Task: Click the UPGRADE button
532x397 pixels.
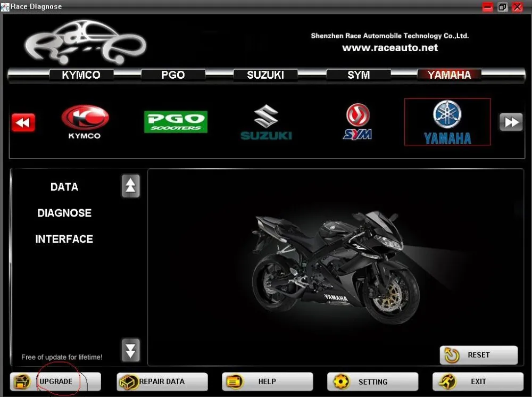Action: click(x=55, y=382)
